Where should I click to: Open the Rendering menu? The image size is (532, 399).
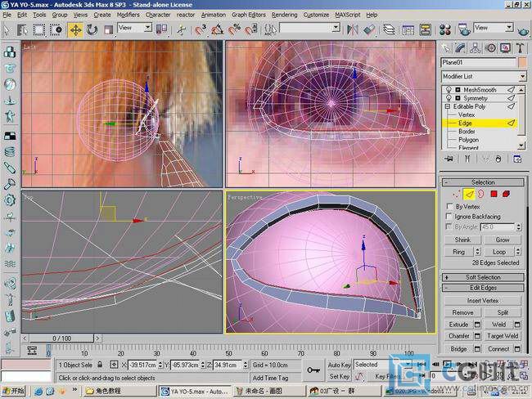point(284,15)
